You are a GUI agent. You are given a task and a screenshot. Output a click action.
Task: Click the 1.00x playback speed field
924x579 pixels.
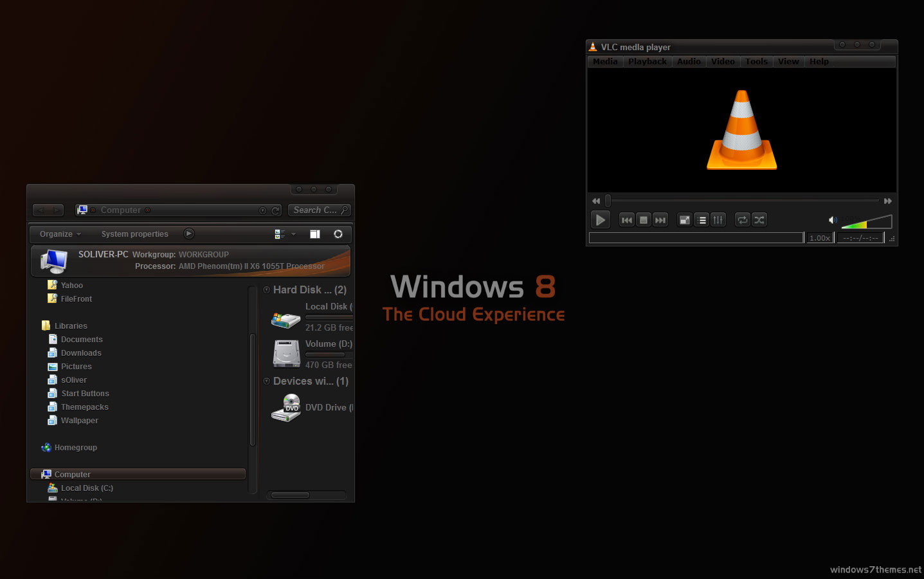coord(820,238)
